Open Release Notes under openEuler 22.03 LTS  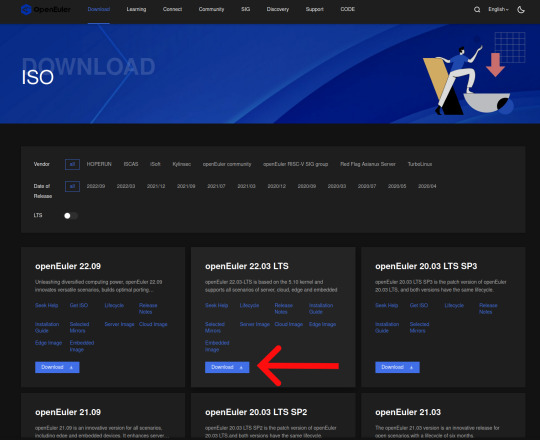(284, 308)
